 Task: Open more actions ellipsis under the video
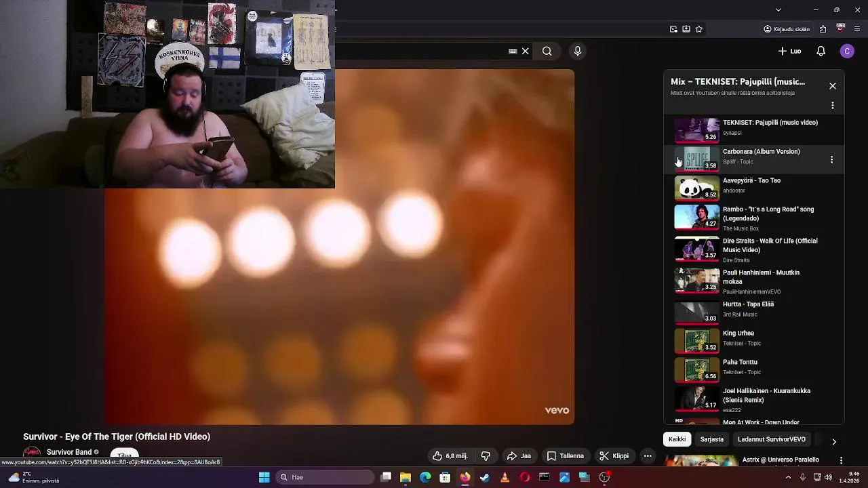pyautogui.click(x=648, y=456)
